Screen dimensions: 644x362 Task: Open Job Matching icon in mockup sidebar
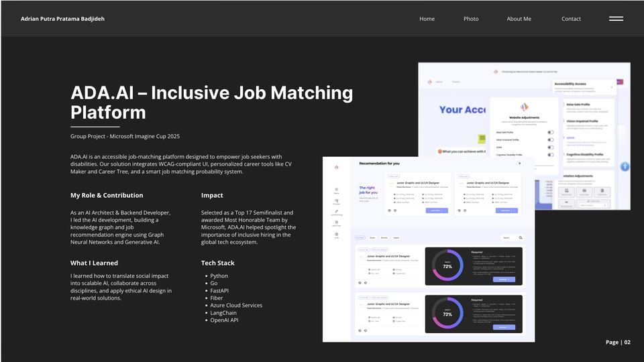pyautogui.click(x=337, y=213)
